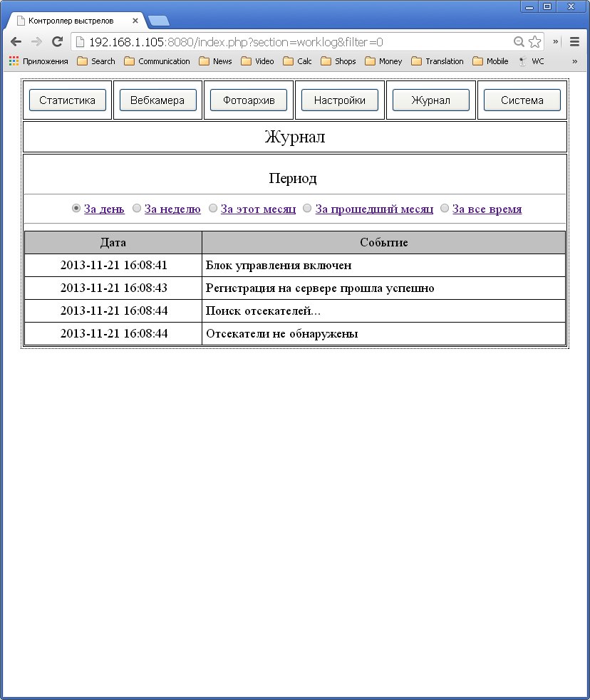
Task: Click the Вебкамера button
Action: click(157, 100)
